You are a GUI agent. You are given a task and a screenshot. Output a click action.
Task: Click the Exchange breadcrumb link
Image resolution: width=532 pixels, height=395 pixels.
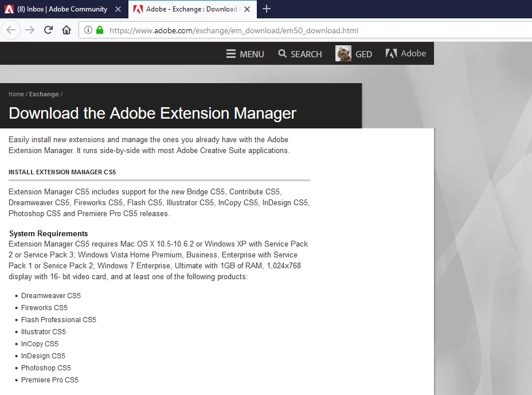[x=44, y=94]
